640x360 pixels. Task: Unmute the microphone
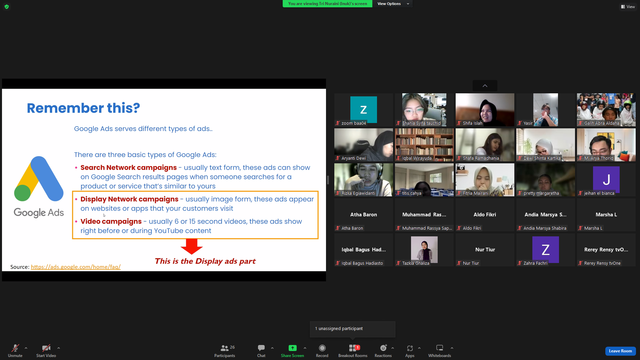pos(15,350)
